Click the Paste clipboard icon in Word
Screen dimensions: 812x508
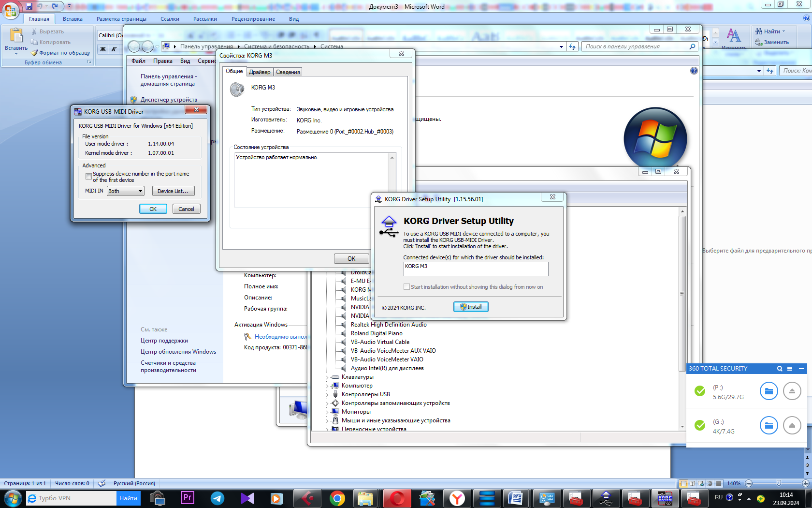[16, 35]
